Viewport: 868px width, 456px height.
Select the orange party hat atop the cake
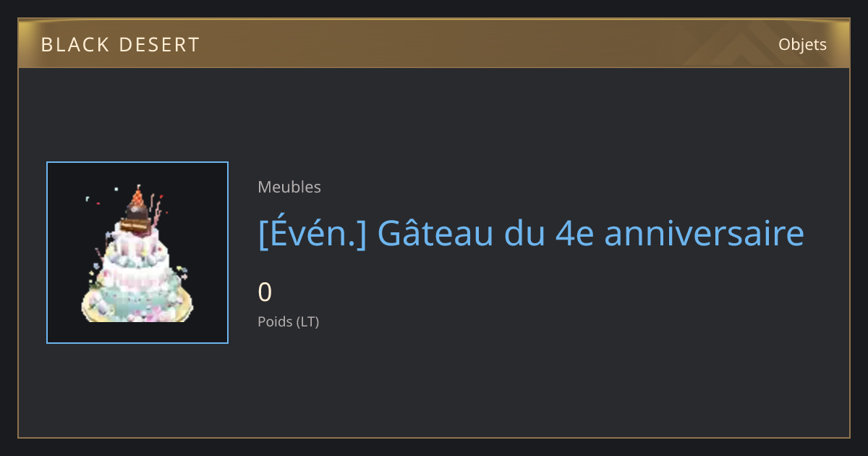(x=137, y=196)
